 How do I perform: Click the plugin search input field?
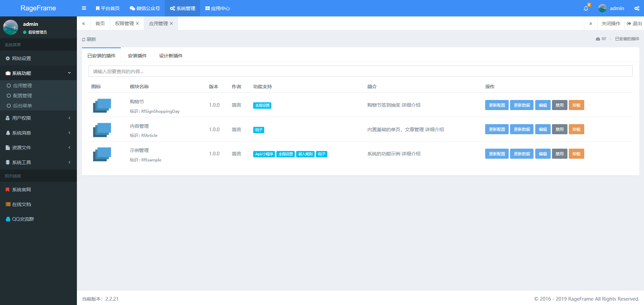[361, 71]
